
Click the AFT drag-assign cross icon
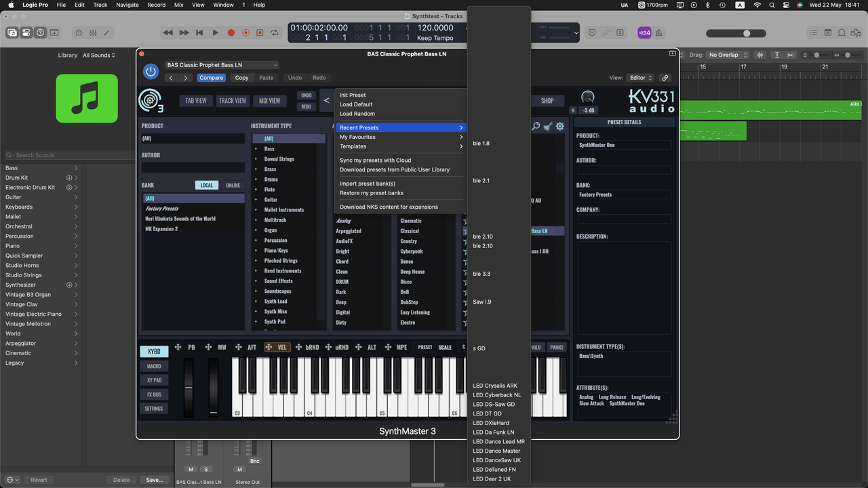(238, 347)
